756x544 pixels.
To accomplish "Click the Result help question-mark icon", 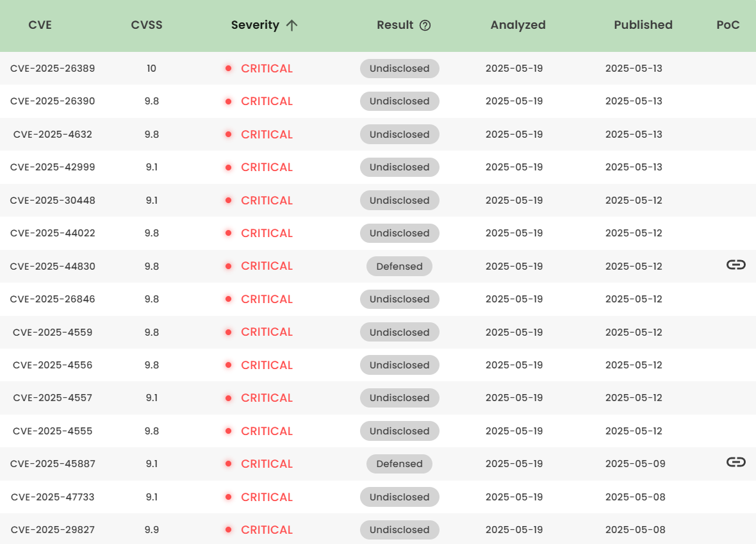I will [x=425, y=26].
